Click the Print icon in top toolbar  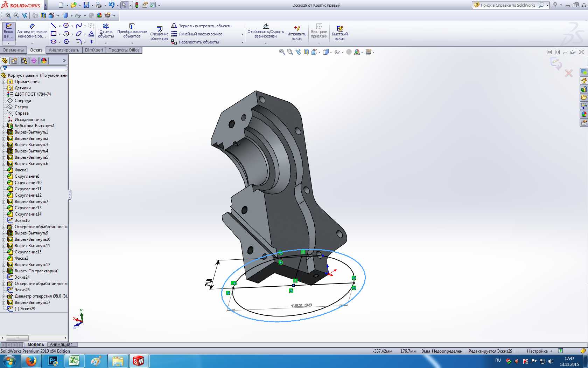99,5
